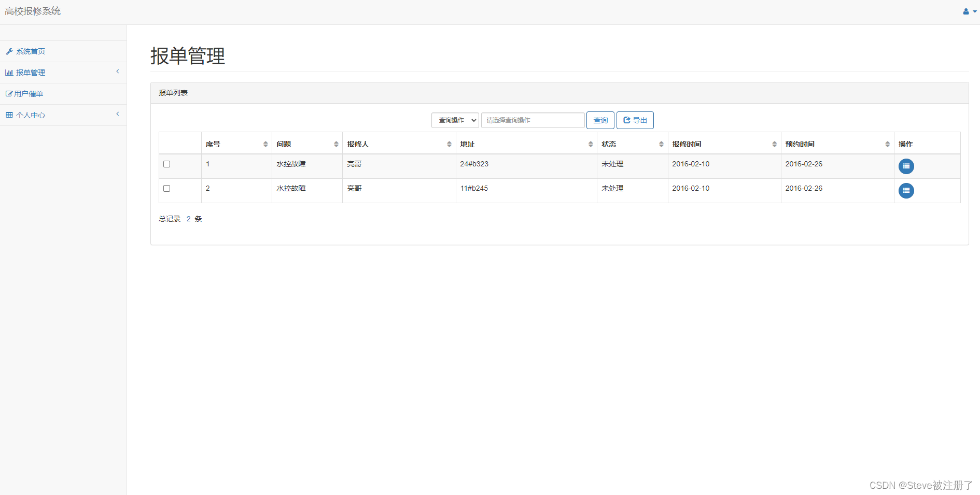Screen dimensions: 980x495
Task: Open 报单管理 sidebar menu item
Action: tap(63, 73)
